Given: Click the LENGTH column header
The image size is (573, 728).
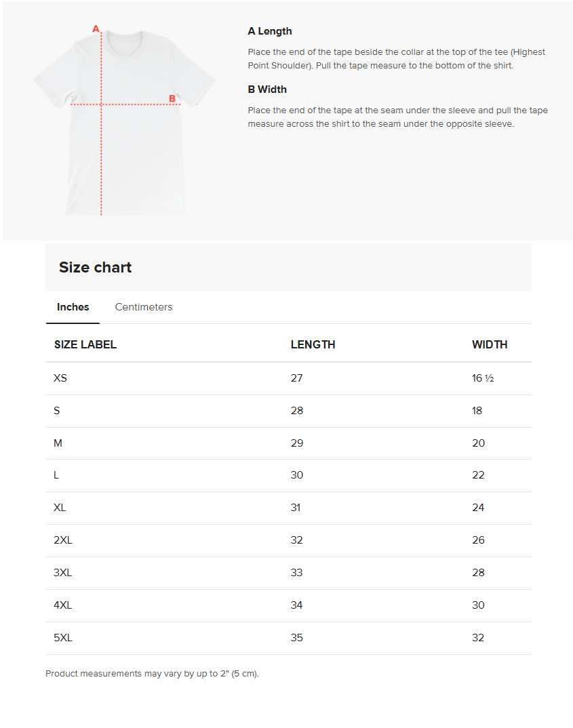Looking at the screenshot, I should (x=313, y=344).
